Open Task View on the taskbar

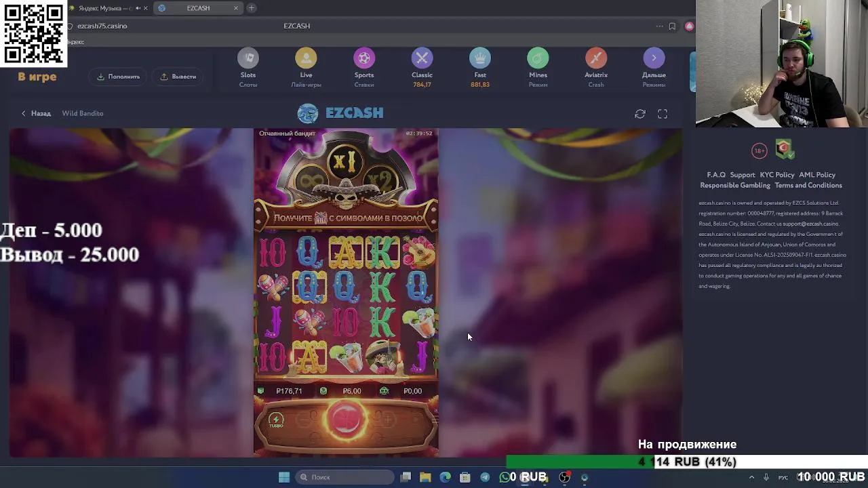click(406, 477)
